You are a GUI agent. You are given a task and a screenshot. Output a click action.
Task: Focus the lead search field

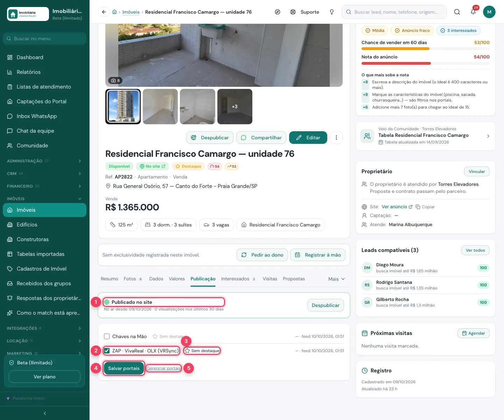[394, 12]
